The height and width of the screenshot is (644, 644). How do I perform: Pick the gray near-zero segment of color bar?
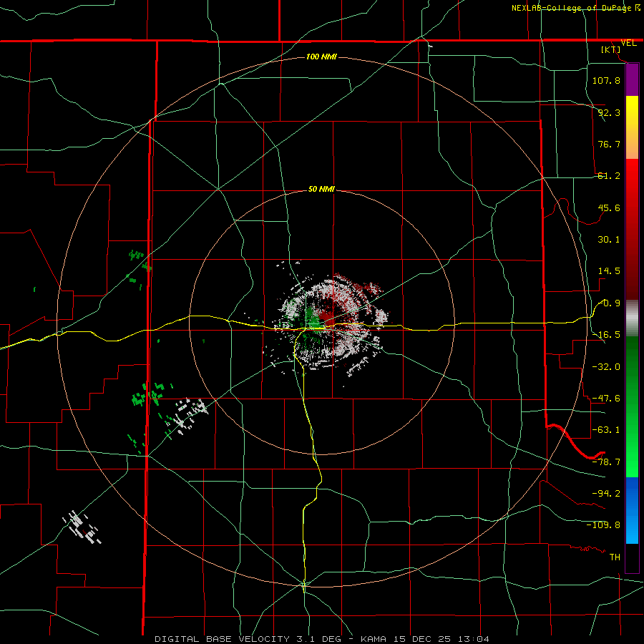click(x=632, y=318)
